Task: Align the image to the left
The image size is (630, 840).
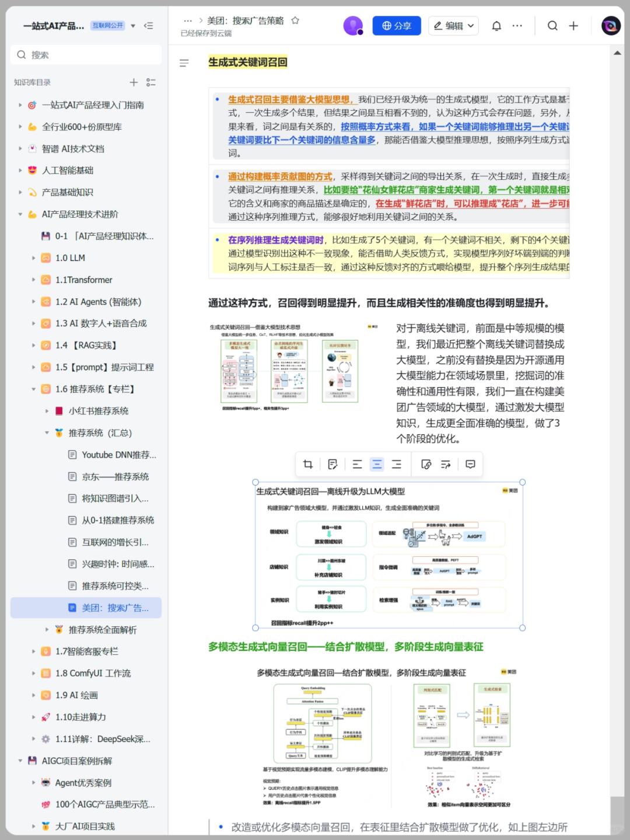Action: point(358,464)
